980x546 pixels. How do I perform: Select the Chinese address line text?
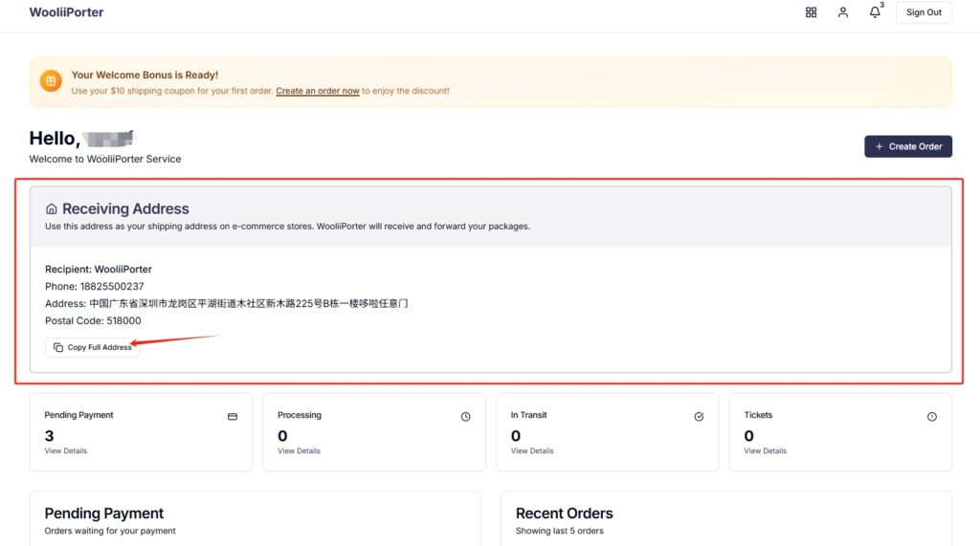(x=248, y=304)
